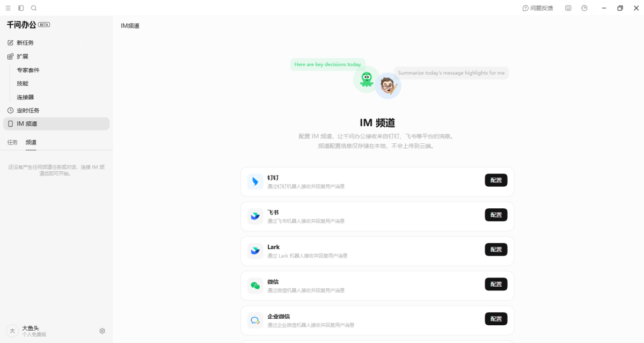Click the Lark channel name
The image size is (644, 343).
(x=274, y=247)
